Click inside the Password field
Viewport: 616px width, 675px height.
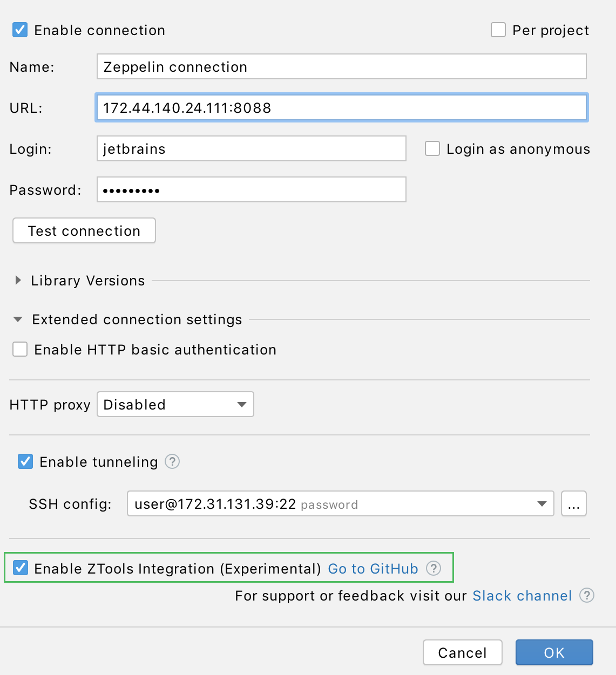251,189
